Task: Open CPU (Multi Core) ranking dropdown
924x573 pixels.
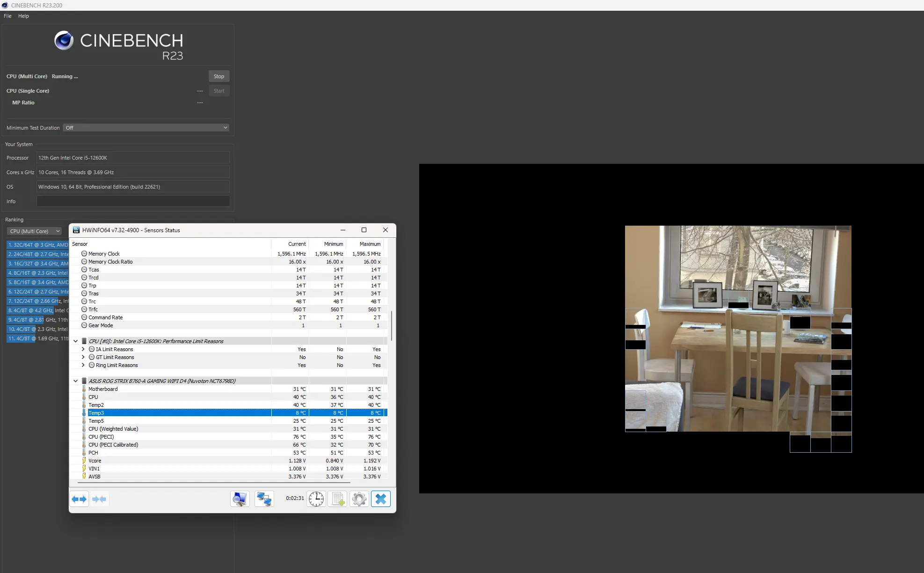Action: (34, 231)
